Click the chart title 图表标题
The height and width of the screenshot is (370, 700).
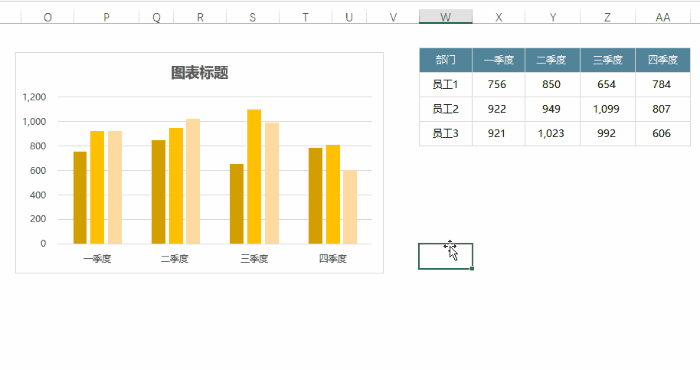[x=200, y=73]
